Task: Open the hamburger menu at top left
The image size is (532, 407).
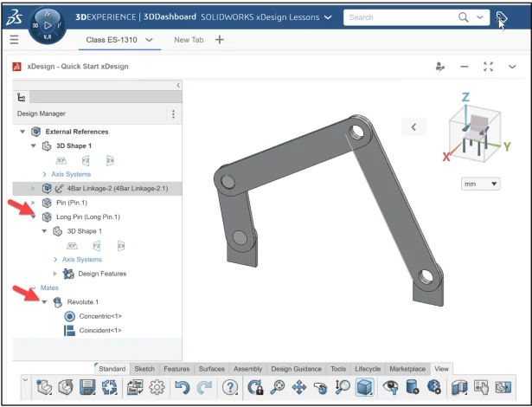Action: 14,40
